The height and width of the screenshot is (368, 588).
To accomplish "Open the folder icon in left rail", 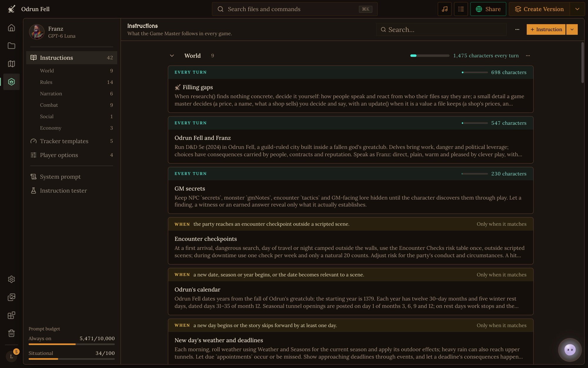I will (11, 46).
